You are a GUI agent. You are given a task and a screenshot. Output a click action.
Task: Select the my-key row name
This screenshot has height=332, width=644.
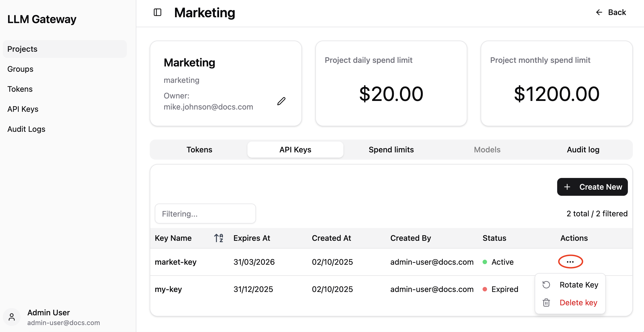click(x=168, y=289)
